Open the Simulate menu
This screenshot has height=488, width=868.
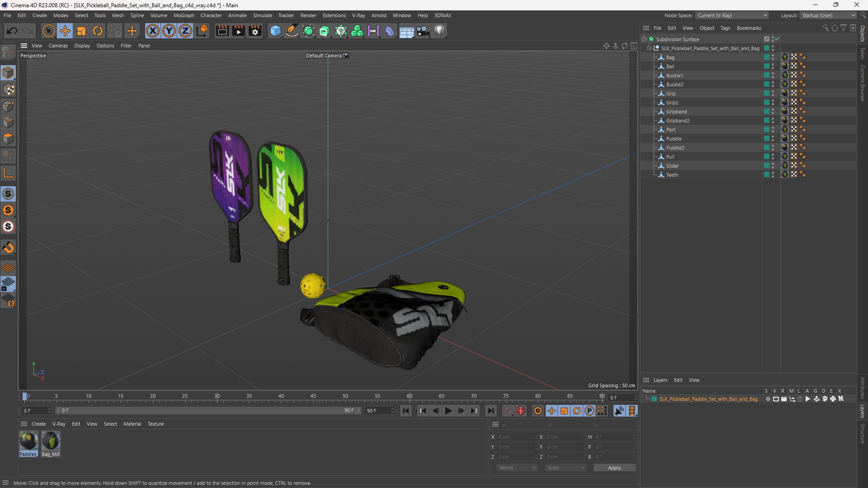[262, 15]
